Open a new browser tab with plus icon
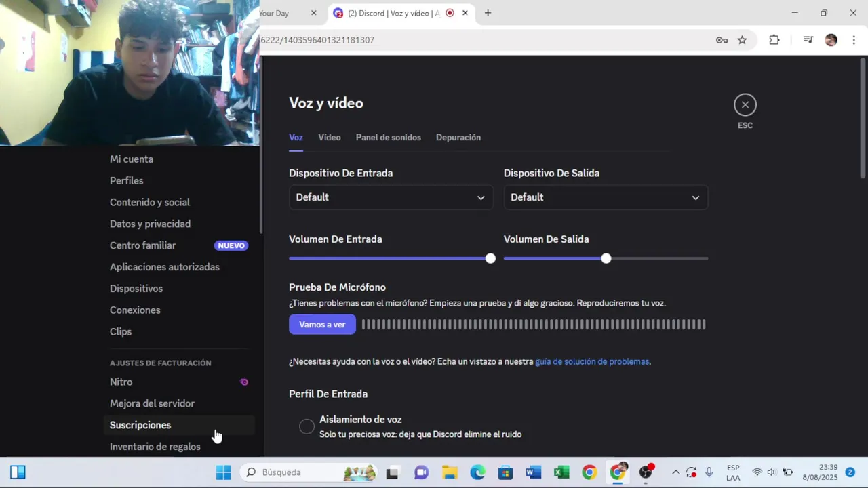Image resolution: width=868 pixels, height=488 pixels. point(488,13)
